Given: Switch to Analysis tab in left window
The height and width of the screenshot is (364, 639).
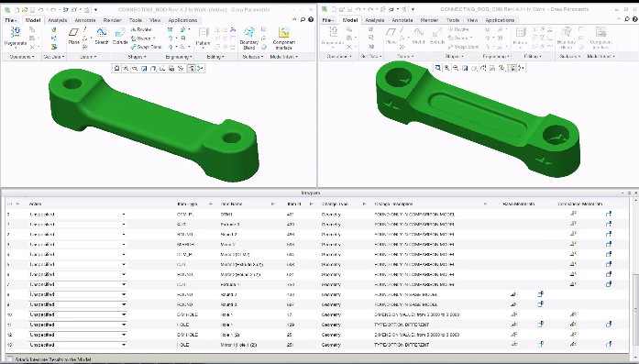Looking at the screenshot, I should point(58,20).
